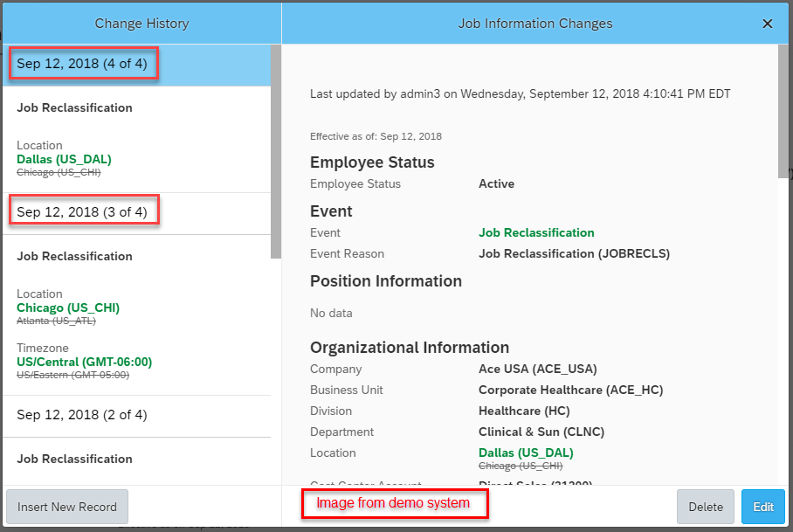793x532 pixels.
Task: Click Dallas (US_DAL) in Organizational Information
Action: (x=526, y=453)
